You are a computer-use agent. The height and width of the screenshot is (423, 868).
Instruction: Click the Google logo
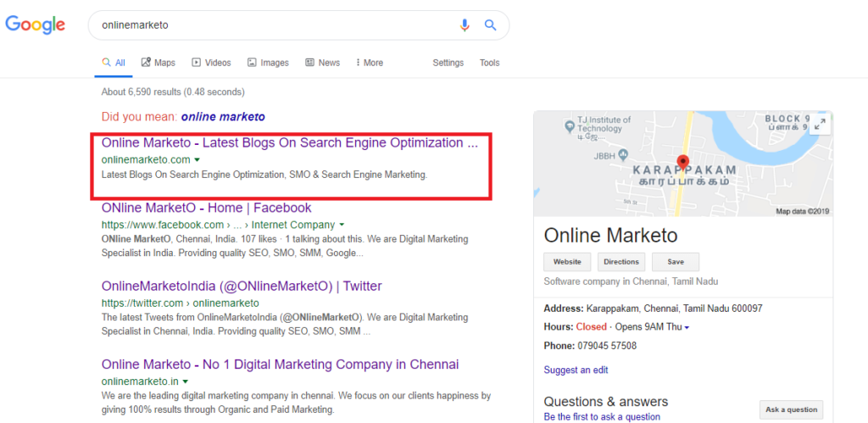coord(36,25)
